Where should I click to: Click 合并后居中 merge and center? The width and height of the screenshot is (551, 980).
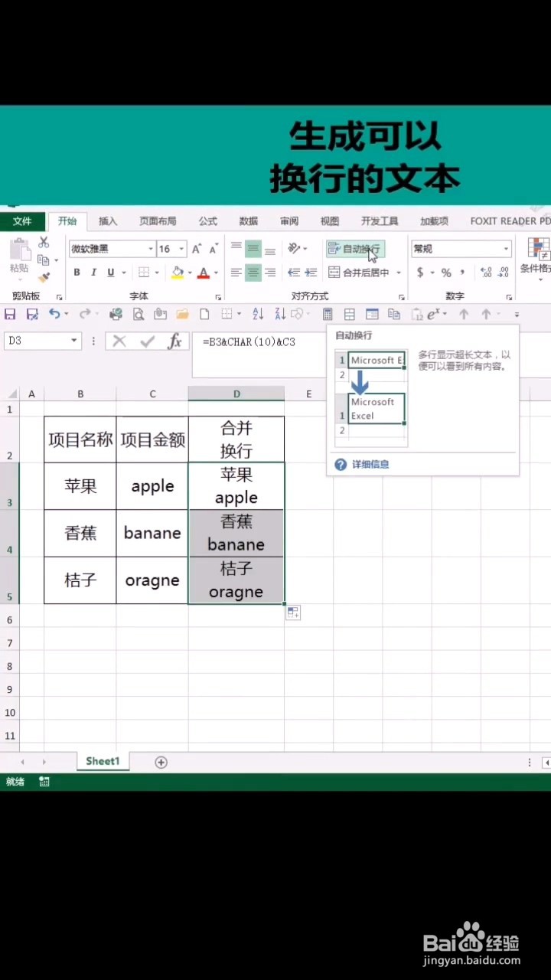point(359,273)
